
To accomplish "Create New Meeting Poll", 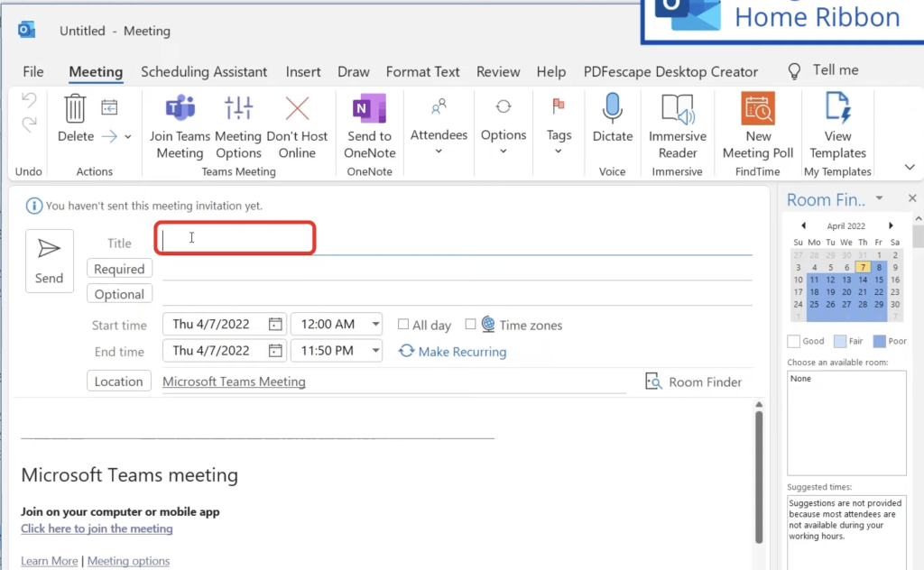I will 758,126.
